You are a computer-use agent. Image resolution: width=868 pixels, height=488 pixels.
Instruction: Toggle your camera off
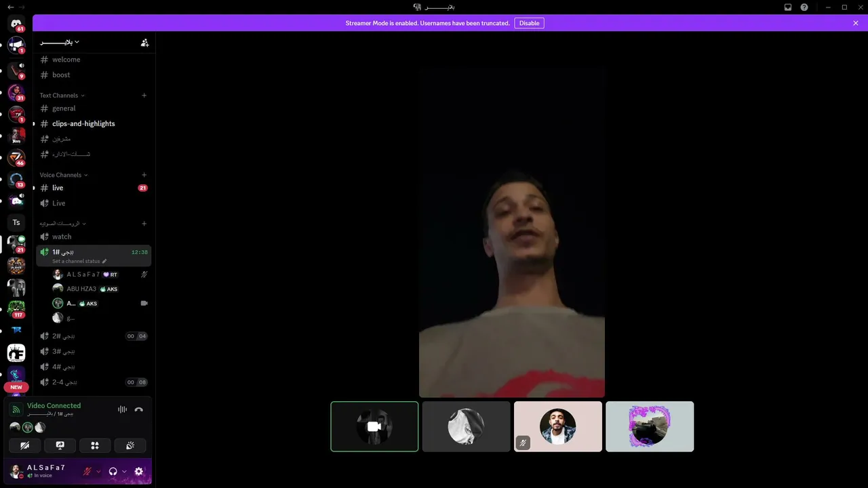(24, 445)
